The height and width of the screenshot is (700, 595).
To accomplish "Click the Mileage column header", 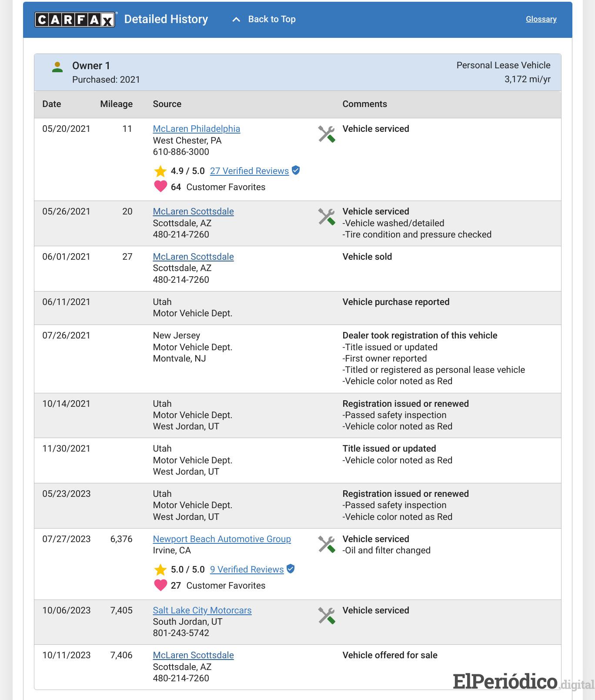I will [116, 104].
